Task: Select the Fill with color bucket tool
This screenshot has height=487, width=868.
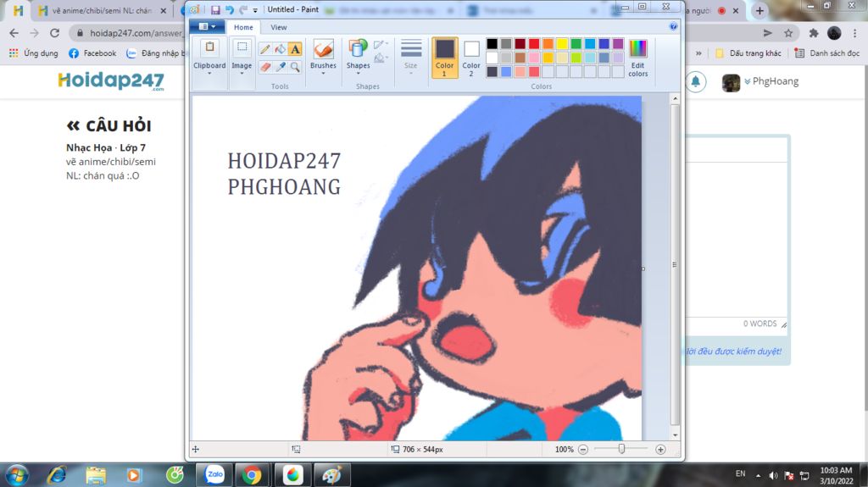Action: (x=280, y=49)
